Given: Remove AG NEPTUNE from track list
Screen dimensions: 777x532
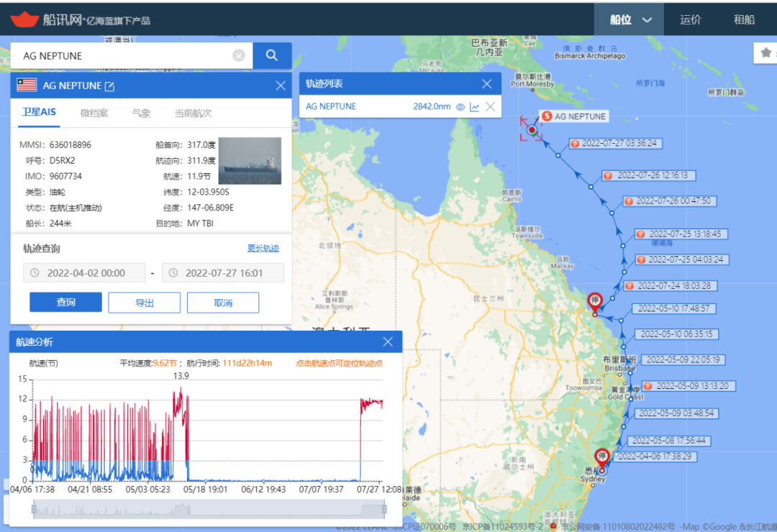Looking at the screenshot, I should click(491, 106).
